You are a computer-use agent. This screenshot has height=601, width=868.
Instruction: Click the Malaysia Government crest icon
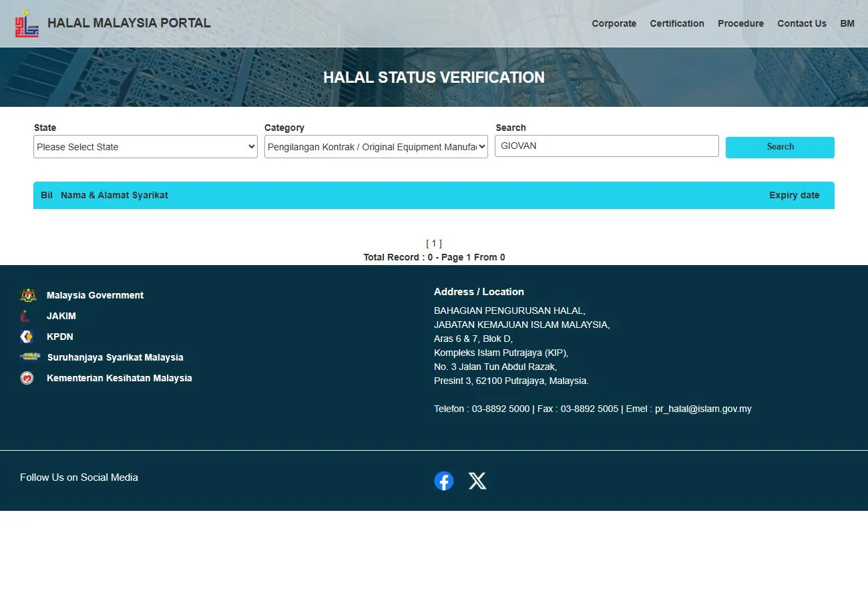(x=28, y=295)
